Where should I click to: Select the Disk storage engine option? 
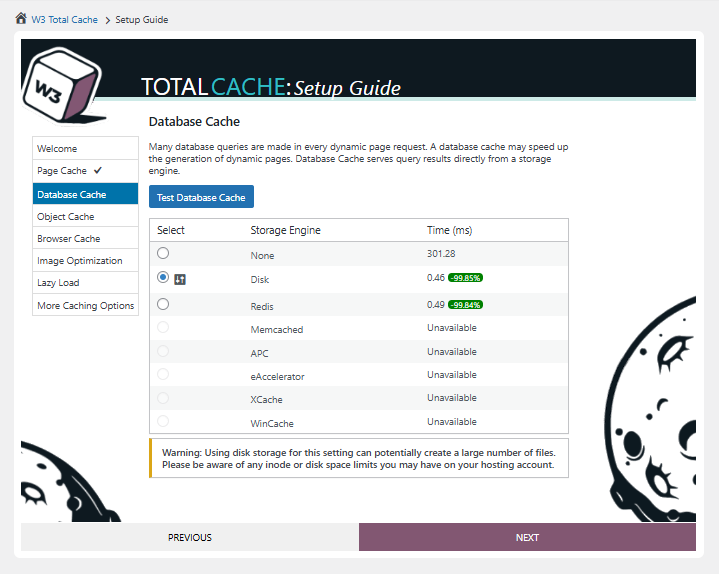(x=163, y=279)
